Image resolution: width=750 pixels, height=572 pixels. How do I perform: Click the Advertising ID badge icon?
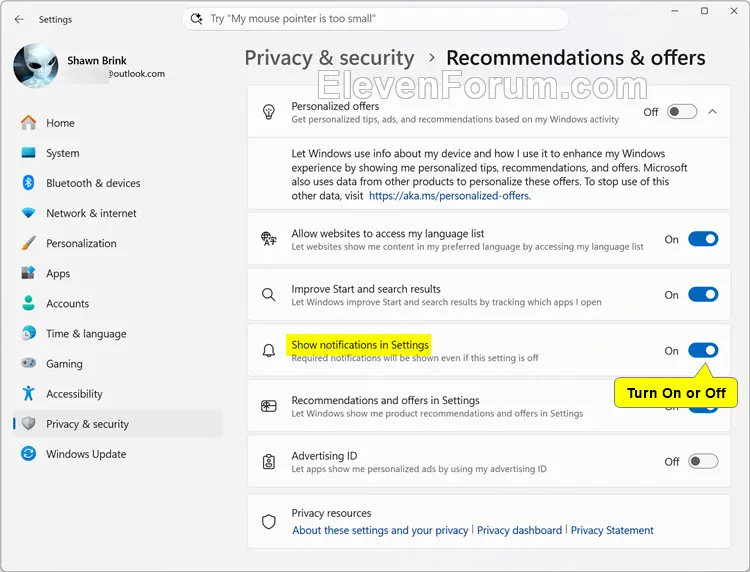269,462
